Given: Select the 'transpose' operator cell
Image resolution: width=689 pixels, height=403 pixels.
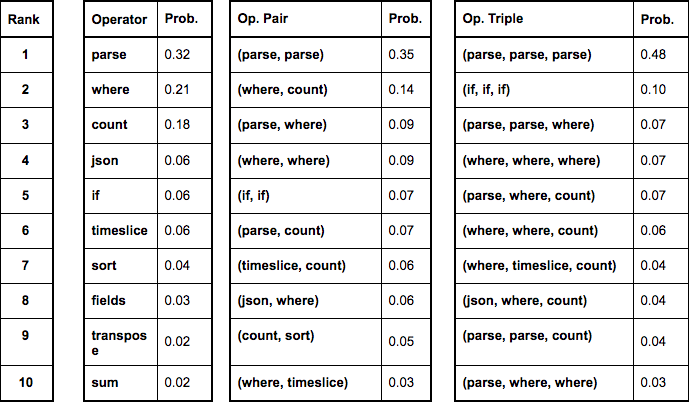Looking at the screenshot, I should tap(121, 342).
